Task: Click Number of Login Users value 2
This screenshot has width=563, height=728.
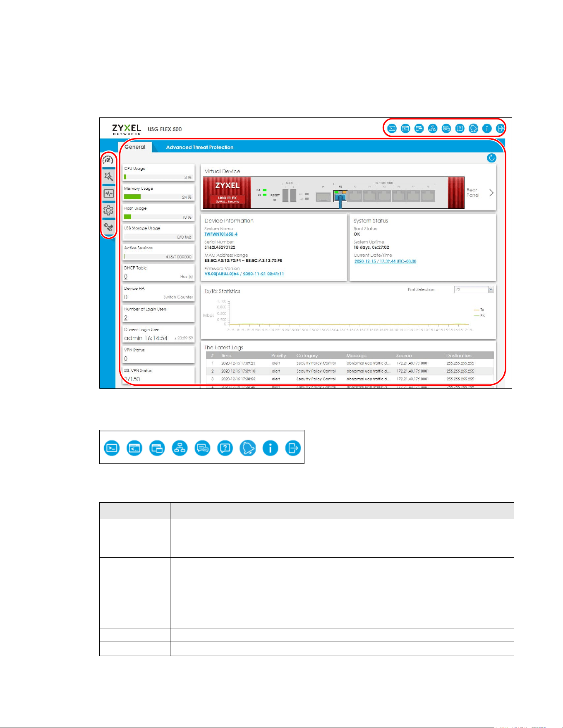Action: 126,317
